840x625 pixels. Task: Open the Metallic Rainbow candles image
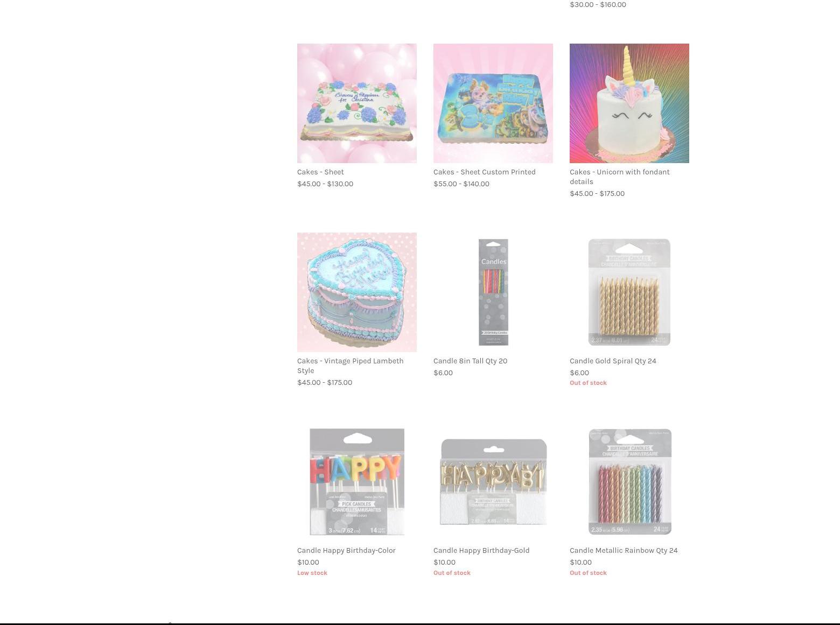[629, 482]
